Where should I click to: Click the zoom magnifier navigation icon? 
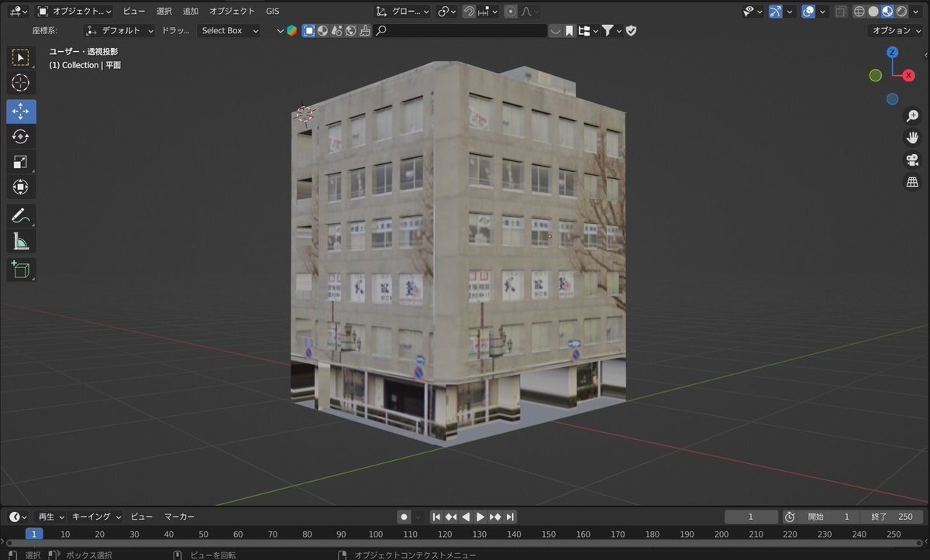click(912, 116)
